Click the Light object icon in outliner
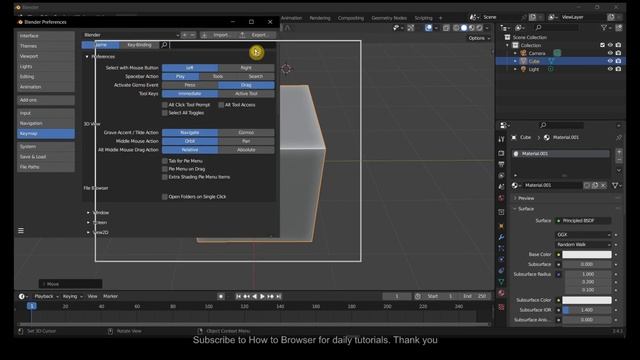The width and height of the screenshot is (640, 360). pos(523,69)
